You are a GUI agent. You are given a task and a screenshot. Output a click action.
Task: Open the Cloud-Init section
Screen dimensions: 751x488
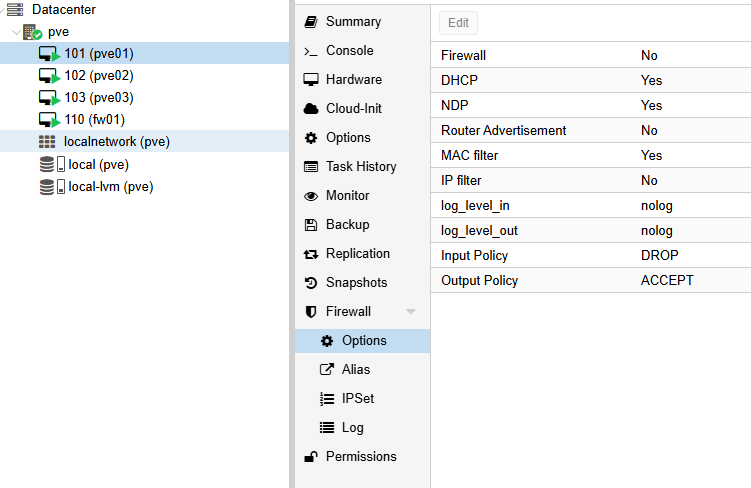[x=363, y=109]
